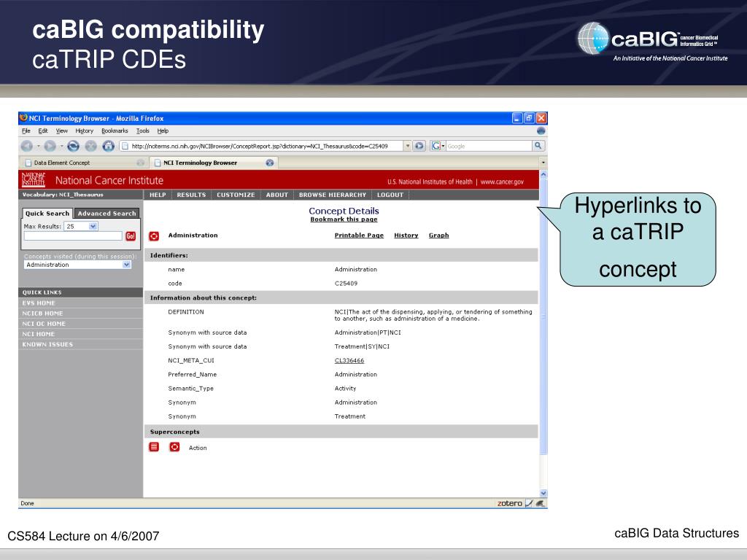This screenshot has width=747, height=560.
Task: Open the History menu
Action: 85,131
